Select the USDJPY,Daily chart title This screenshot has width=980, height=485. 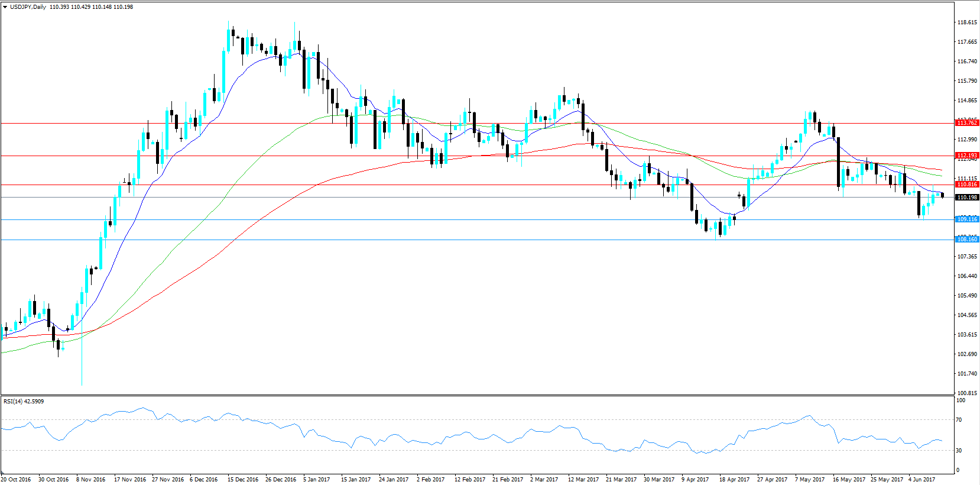(28, 7)
